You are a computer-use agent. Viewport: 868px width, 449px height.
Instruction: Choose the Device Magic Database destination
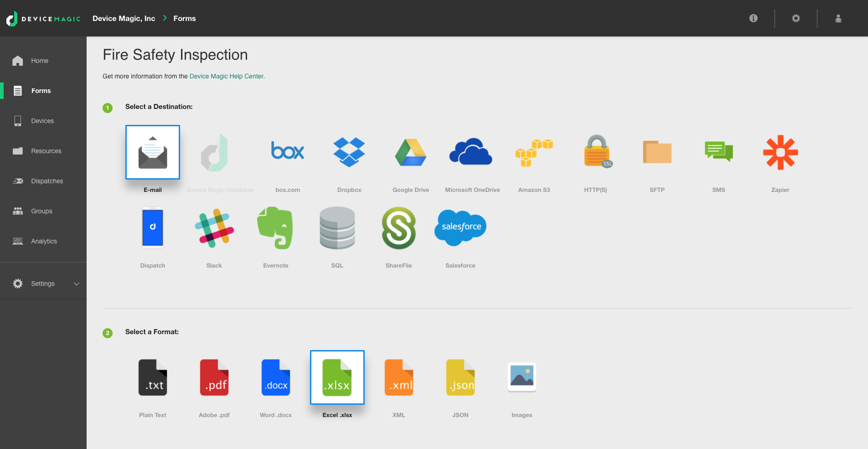(x=214, y=152)
